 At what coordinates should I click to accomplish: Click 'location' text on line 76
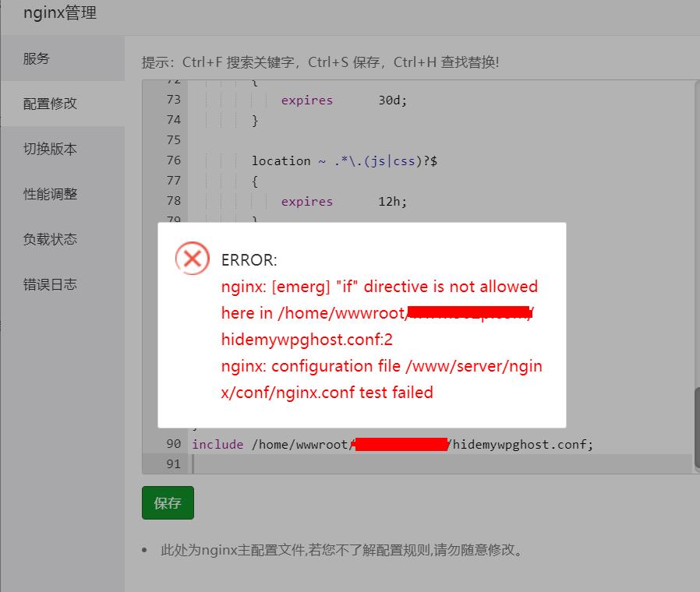click(x=281, y=160)
